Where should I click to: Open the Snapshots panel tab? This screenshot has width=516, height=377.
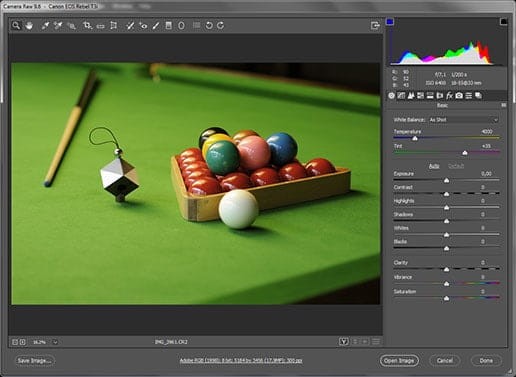click(x=478, y=96)
